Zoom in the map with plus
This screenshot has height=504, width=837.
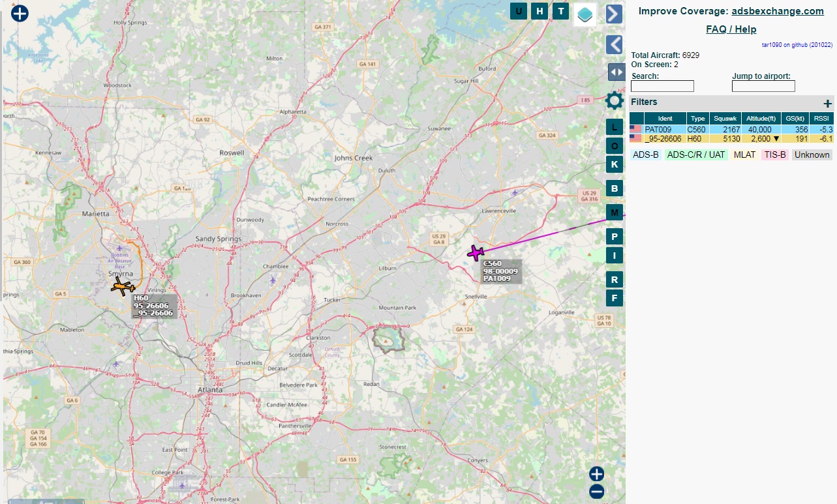click(x=596, y=474)
